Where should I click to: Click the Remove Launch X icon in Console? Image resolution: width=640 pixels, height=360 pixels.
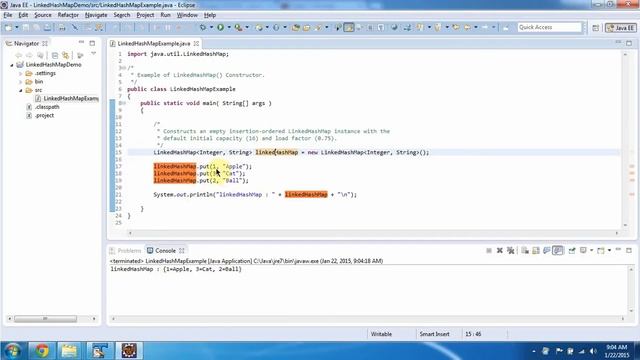pyautogui.click(x=500, y=251)
